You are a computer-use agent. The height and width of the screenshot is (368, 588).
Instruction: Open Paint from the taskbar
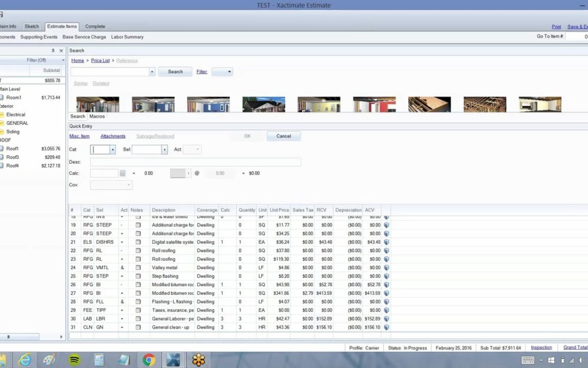pos(50,360)
